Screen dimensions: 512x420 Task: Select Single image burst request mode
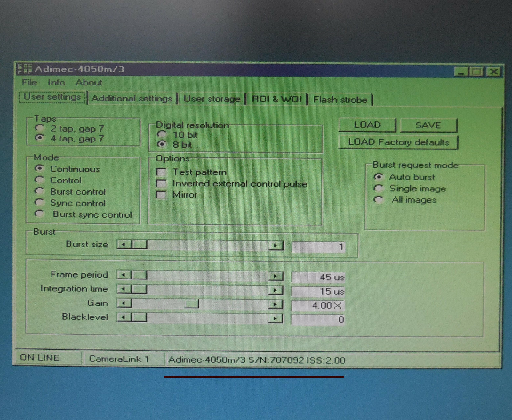pyautogui.click(x=410, y=189)
